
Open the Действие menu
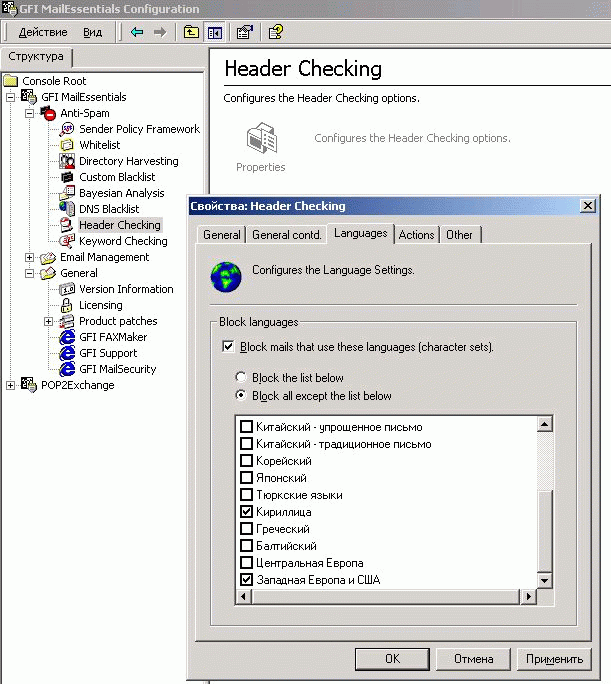point(43,32)
